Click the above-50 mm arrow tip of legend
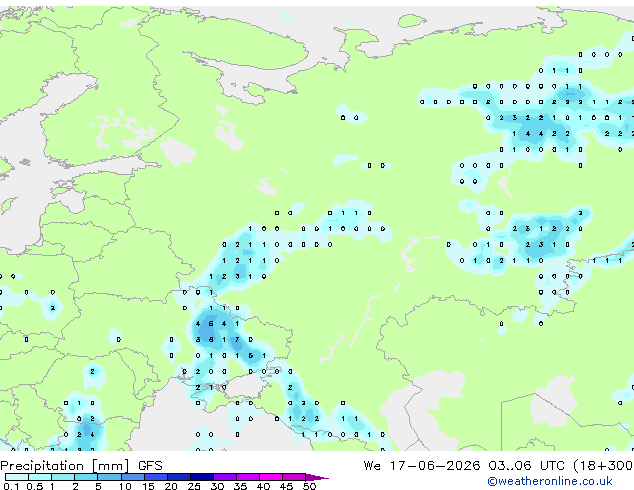This screenshot has height=490, width=634. tap(317, 477)
